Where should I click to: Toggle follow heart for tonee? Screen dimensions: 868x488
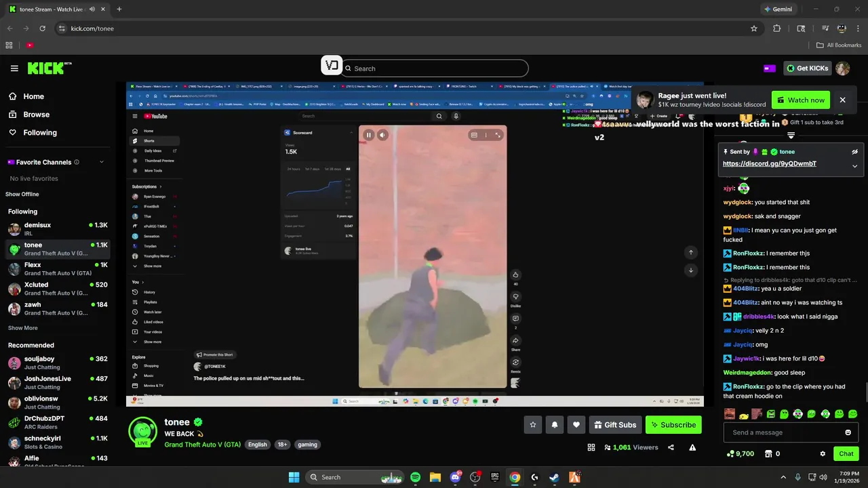(x=576, y=425)
